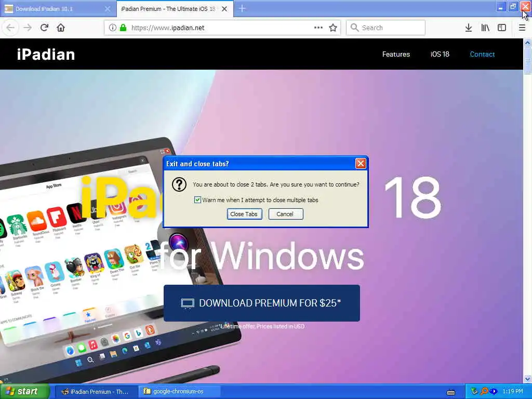
Task: Navigate back to previous page
Action: point(10,28)
